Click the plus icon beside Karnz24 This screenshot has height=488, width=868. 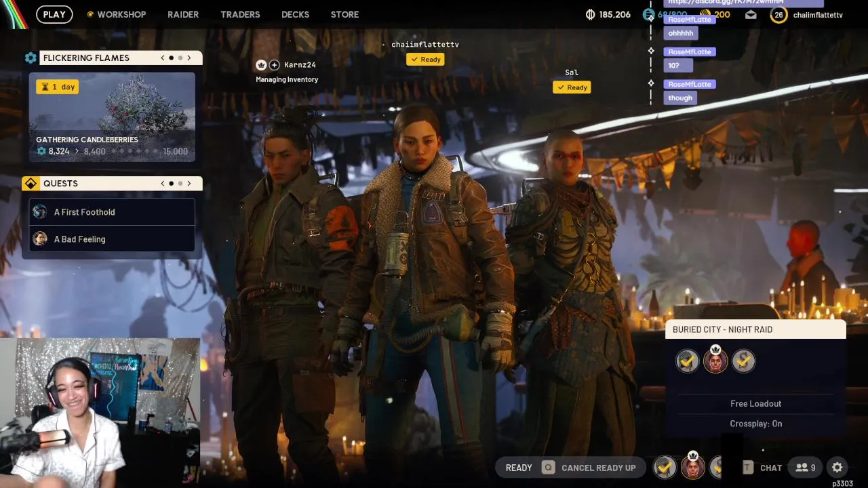274,65
